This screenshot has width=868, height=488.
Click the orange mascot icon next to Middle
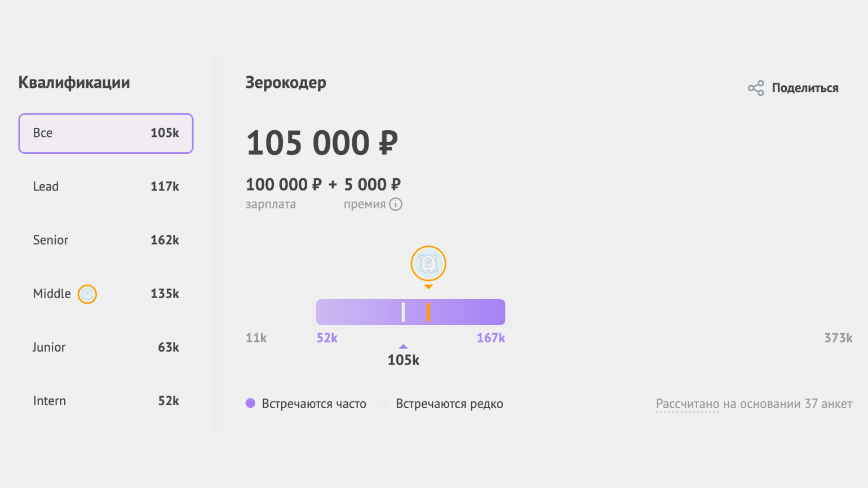tap(87, 294)
